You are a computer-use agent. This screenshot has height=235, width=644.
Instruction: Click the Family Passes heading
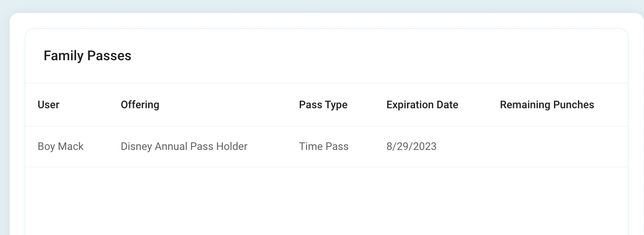coord(88,56)
